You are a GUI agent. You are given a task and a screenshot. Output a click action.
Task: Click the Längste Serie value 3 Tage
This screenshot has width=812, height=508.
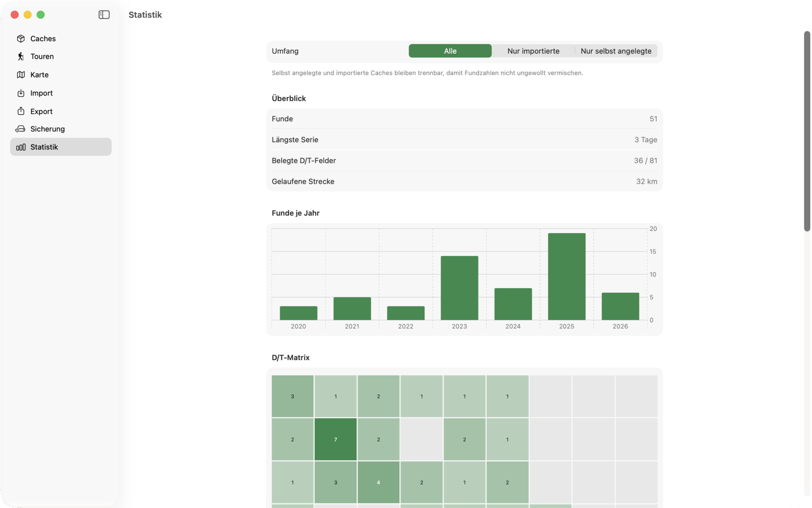point(646,140)
